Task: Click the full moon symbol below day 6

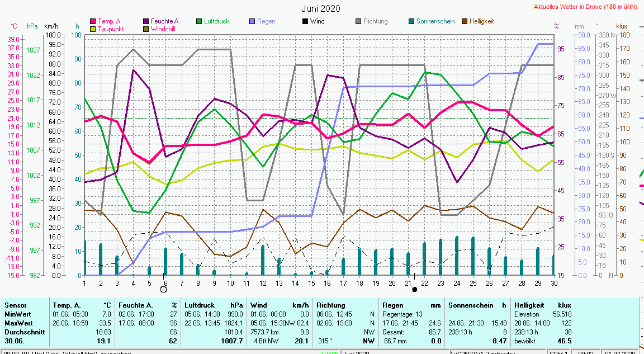Action: 164,289
